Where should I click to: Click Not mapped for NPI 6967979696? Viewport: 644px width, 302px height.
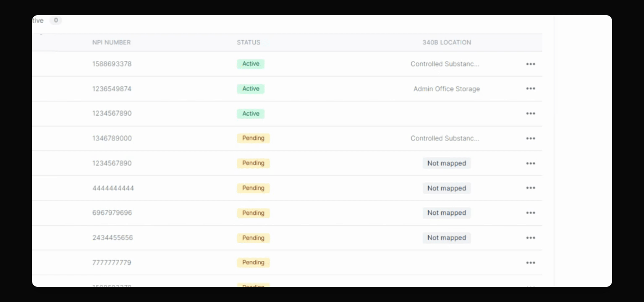pos(447,213)
